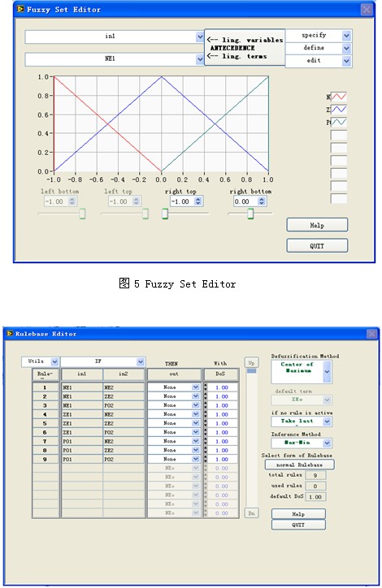Viewport: 382px width, 588px height.
Task: Click the Fuzzy Set Editor LabVIEW title icon
Action: (21, 9)
